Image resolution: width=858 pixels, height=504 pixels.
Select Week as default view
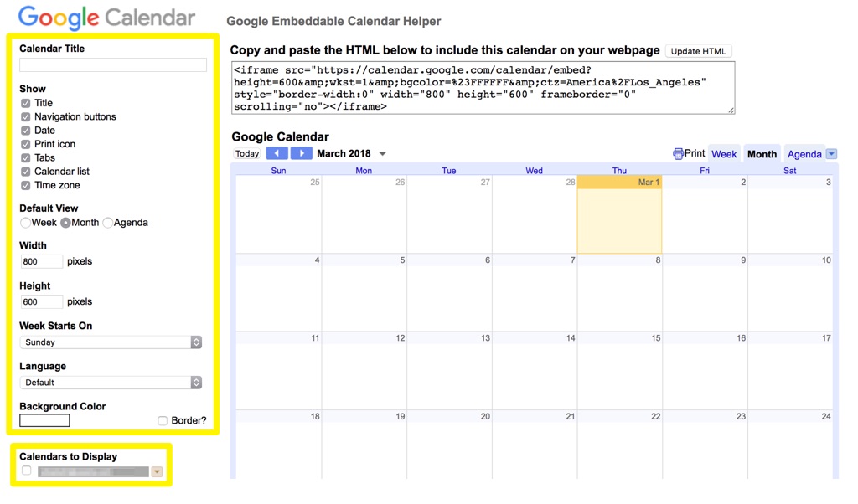tap(25, 223)
